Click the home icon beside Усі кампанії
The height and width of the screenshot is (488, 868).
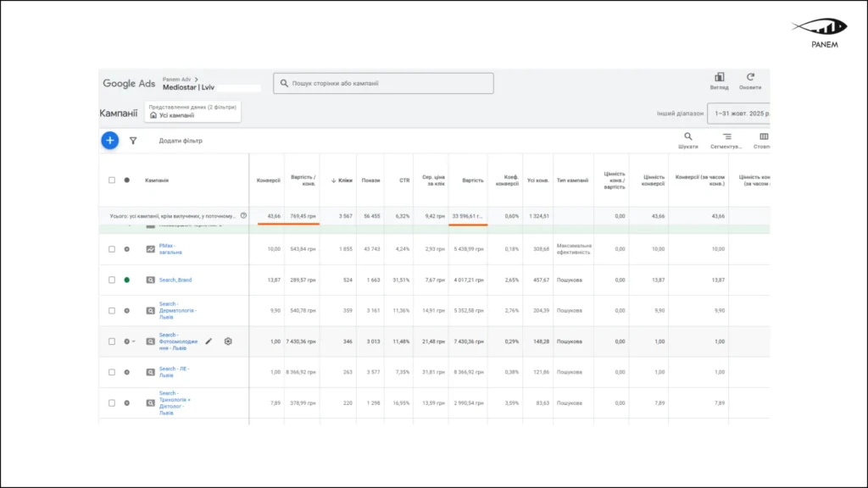[153, 115]
